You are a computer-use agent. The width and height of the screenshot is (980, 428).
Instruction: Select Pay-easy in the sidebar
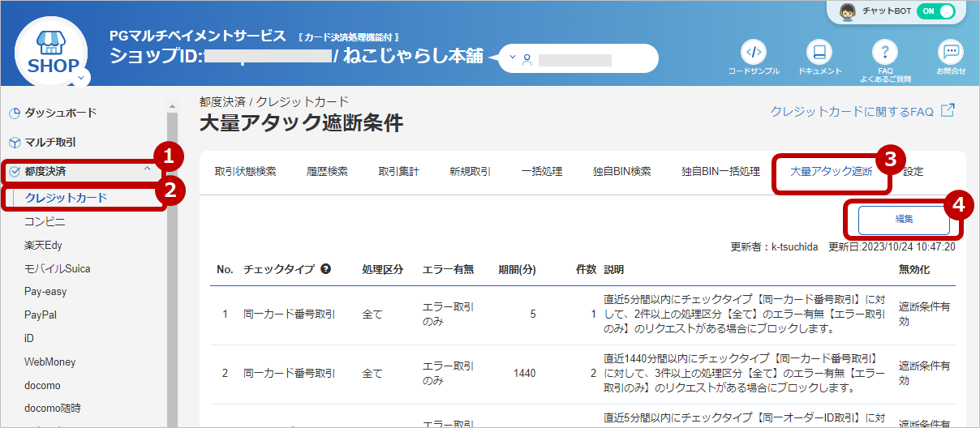[45, 291]
